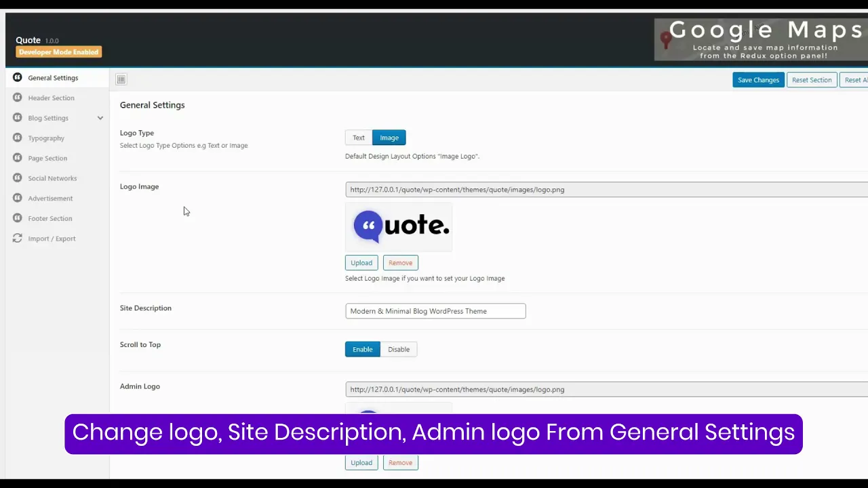Image resolution: width=868 pixels, height=488 pixels.
Task: Click the expand-all sections icon above General Settings
Action: 121,79
